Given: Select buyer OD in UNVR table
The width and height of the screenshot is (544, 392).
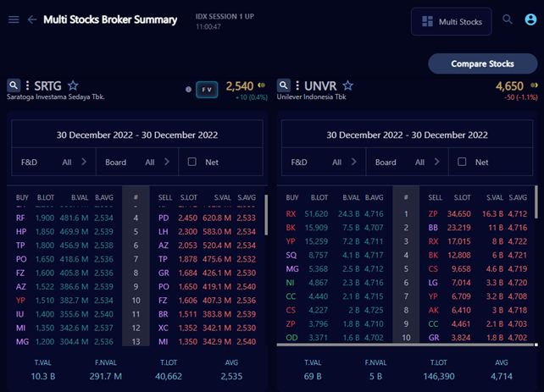Looking at the screenshot, I should tap(291, 338).
